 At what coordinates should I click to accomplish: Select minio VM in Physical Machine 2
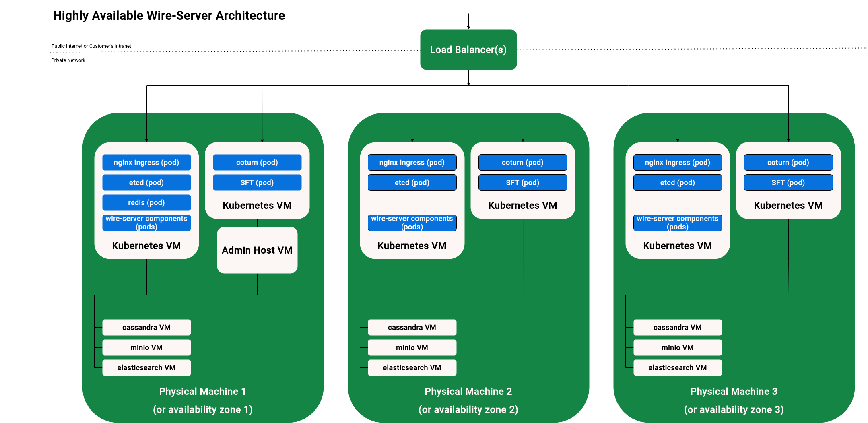(x=412, y=347)
